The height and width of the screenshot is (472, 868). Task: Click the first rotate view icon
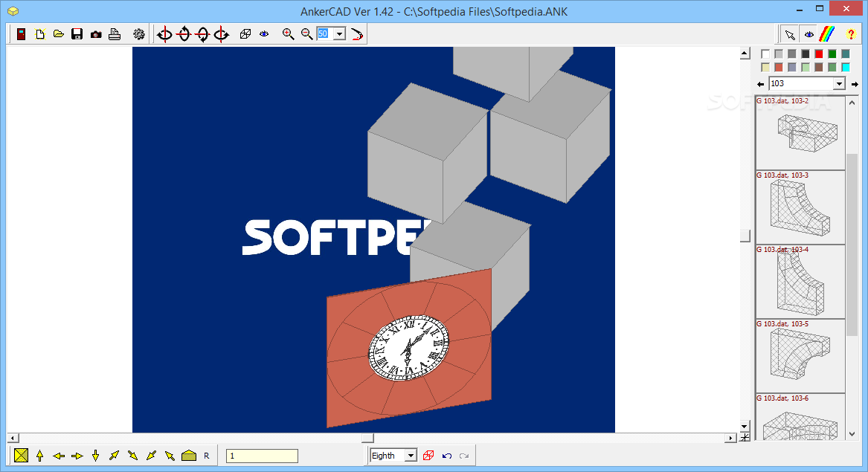click(x=164, y=34)
